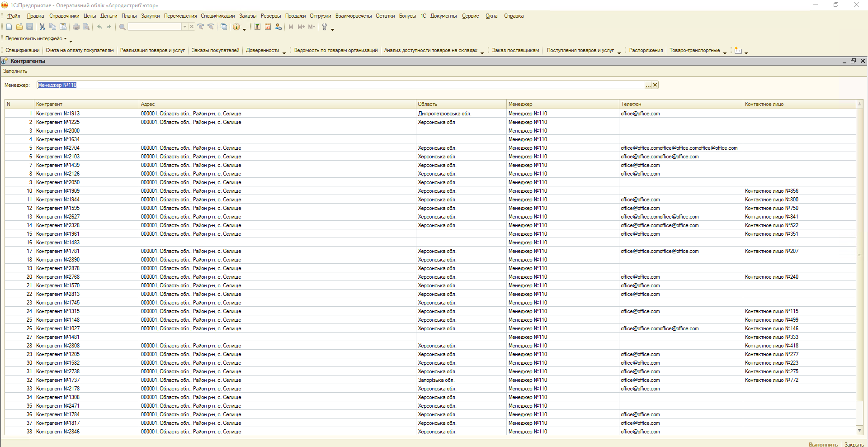The height and width of the screenshot is (447, 868).
Task: Click the wrench Service settings icon
Action: click(324, 27)
